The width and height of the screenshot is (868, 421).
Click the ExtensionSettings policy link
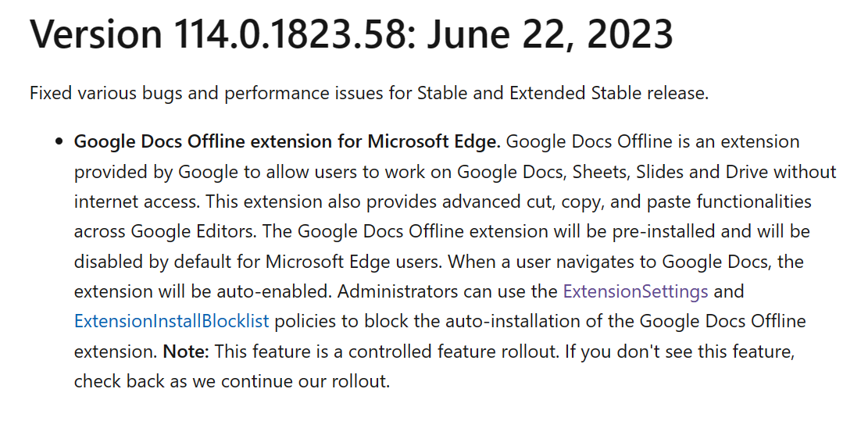click(635, 291)
